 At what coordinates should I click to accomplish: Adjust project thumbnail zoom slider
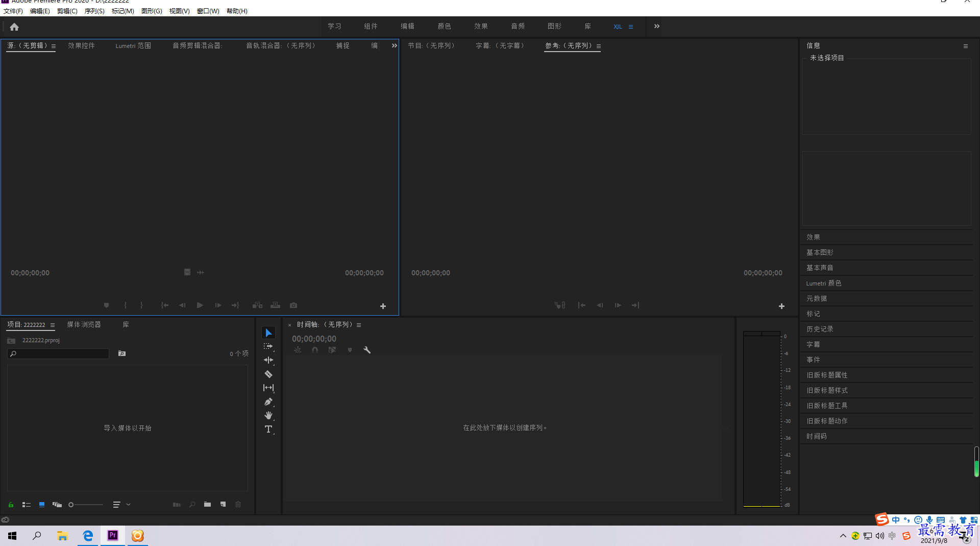(x=86, y=505)
